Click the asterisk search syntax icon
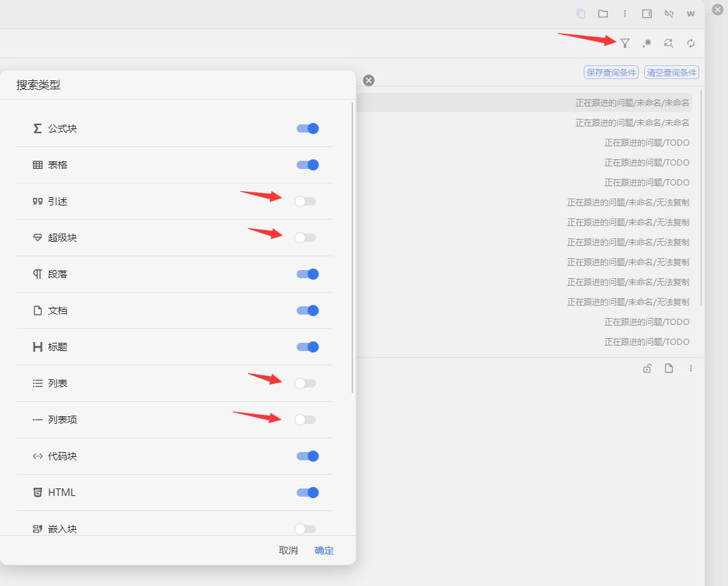Image resolution: width=728 pixels, height=586 pixels. pyautogui.click(x=647, y=43)
